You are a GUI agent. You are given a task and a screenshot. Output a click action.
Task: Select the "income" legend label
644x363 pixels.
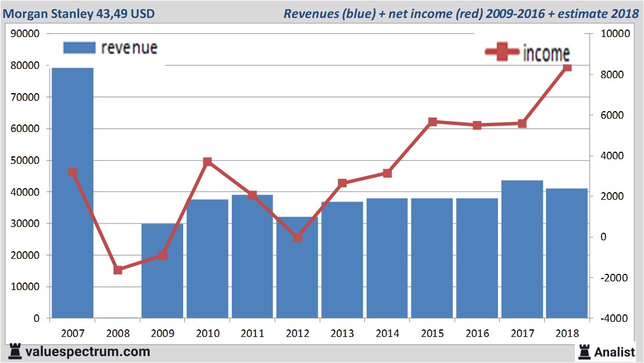546,53
